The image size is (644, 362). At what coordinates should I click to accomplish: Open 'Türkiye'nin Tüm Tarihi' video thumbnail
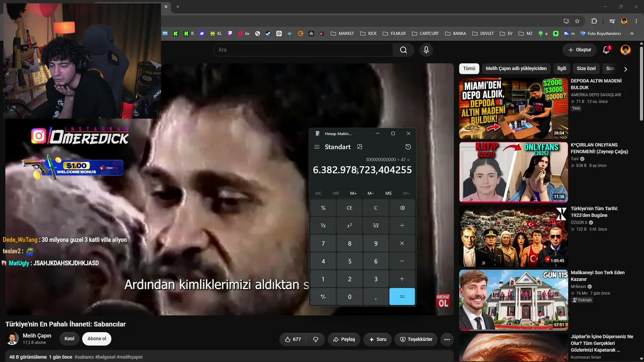pyautogui.click(x=514, y=236)
